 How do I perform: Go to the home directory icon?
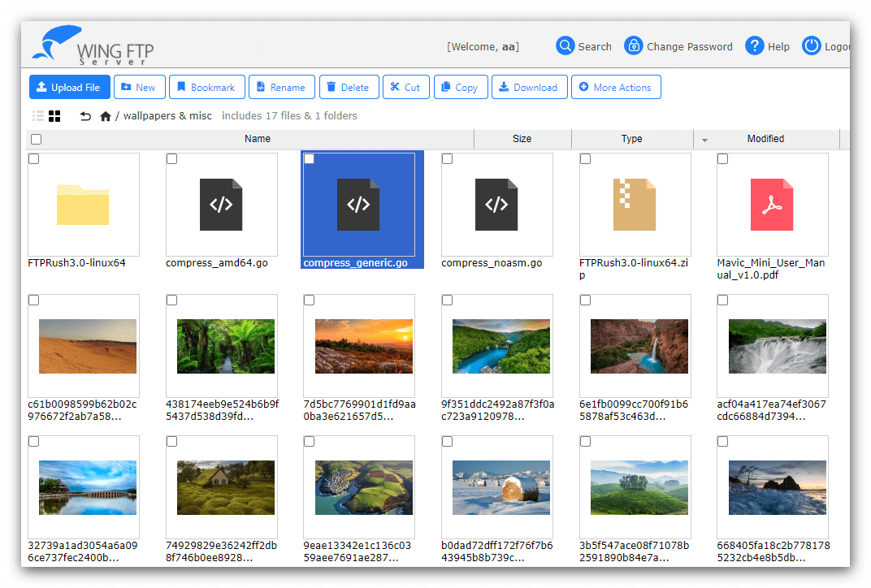tap(105, 115)
